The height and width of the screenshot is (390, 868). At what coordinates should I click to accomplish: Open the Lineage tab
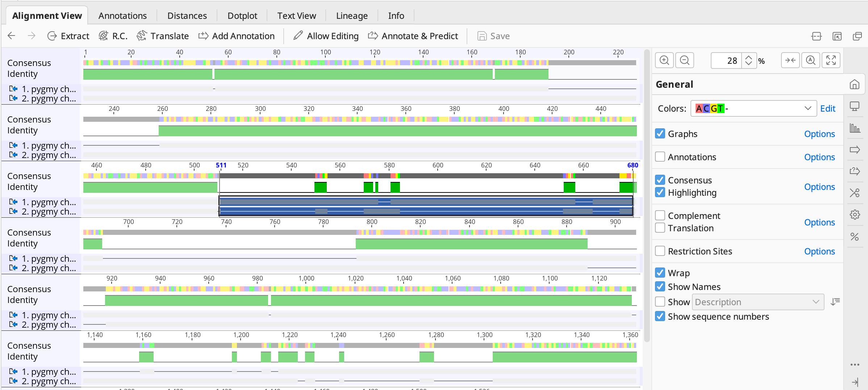pos(351,16)
